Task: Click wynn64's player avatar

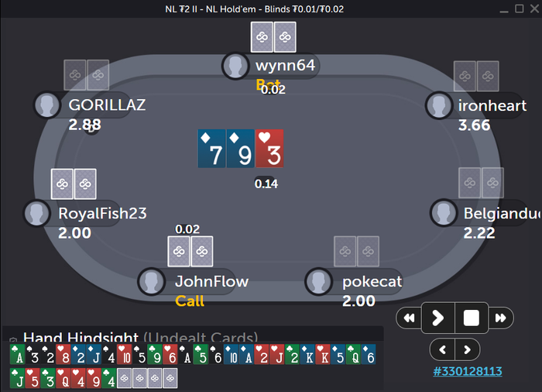Action: [235, 66]
